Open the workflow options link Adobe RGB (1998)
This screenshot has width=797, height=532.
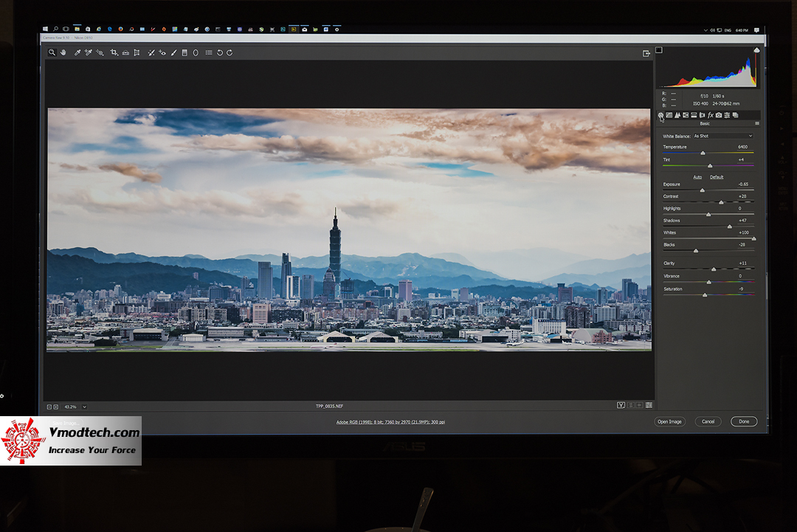pos(390,422)
